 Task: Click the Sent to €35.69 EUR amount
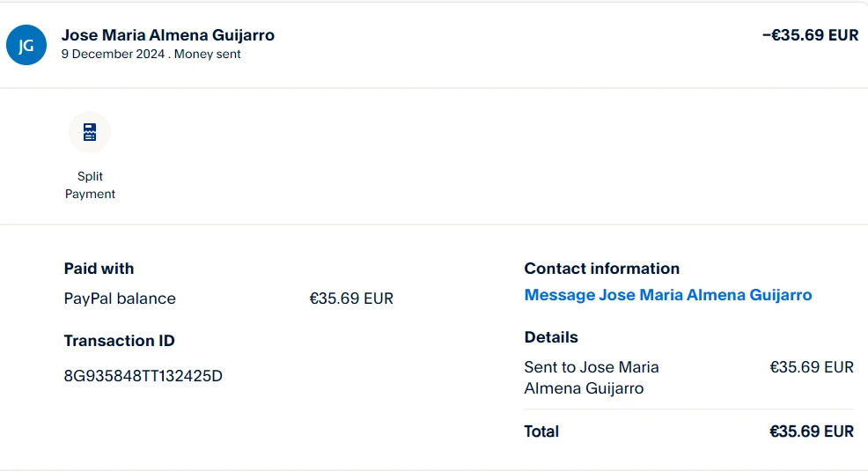pyautogui.click(x=811, y=367)
